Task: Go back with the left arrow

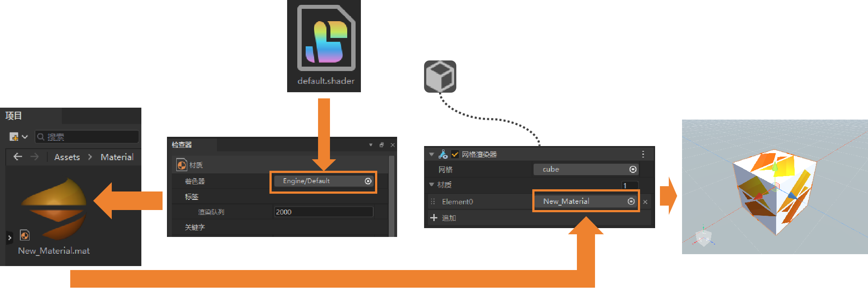Action: [x=18, y=157]
